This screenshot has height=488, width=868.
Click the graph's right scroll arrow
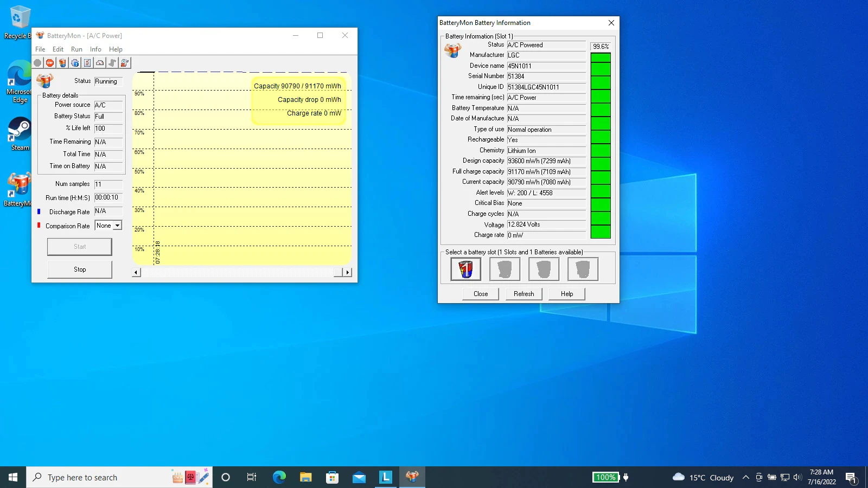[348, 272]
